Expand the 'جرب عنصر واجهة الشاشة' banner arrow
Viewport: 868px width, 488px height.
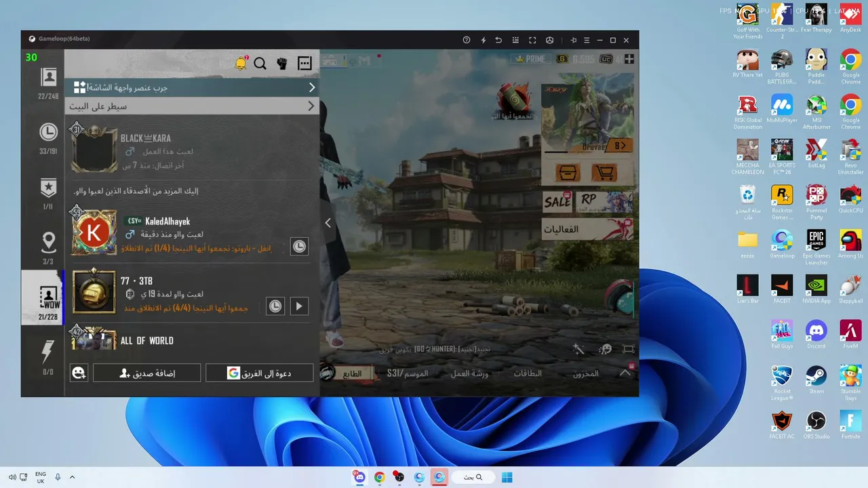click(x=311, y=87)
